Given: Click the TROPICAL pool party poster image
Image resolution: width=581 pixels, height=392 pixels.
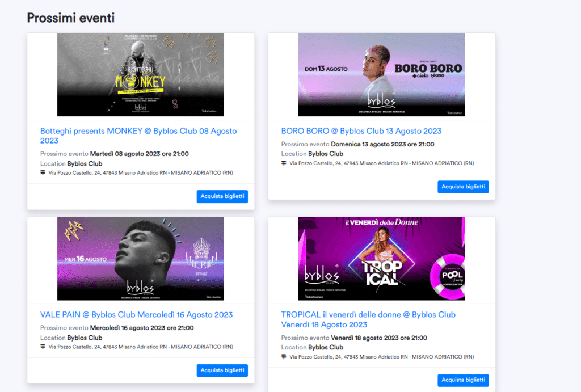Looking at the screenshot, I should point(382,259).
